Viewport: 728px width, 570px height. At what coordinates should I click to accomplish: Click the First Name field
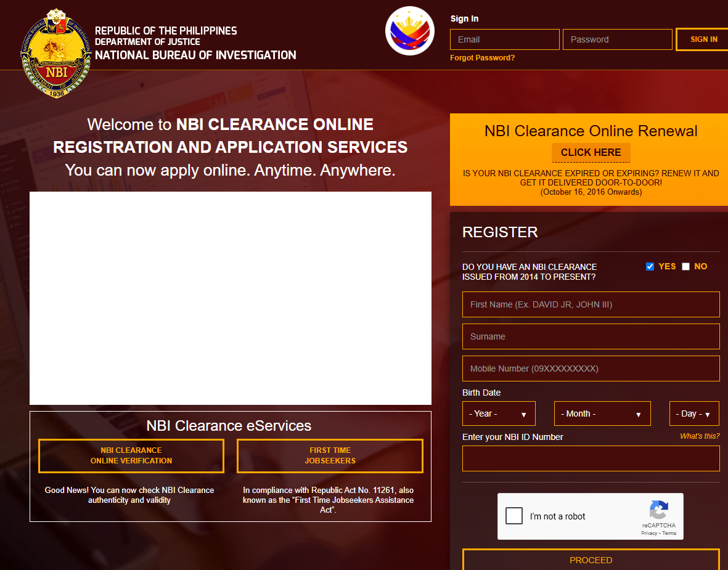click(591, 304)
